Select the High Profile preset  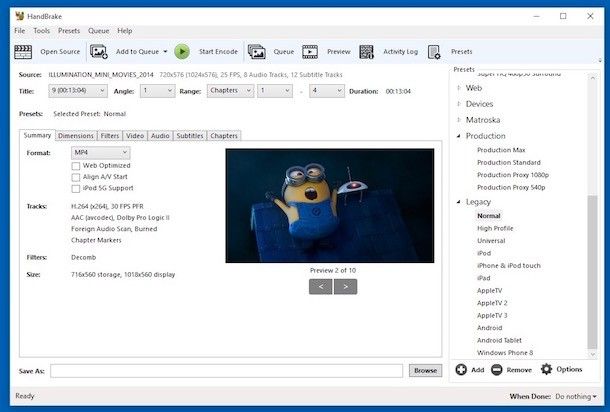click(x=495, y=228)
